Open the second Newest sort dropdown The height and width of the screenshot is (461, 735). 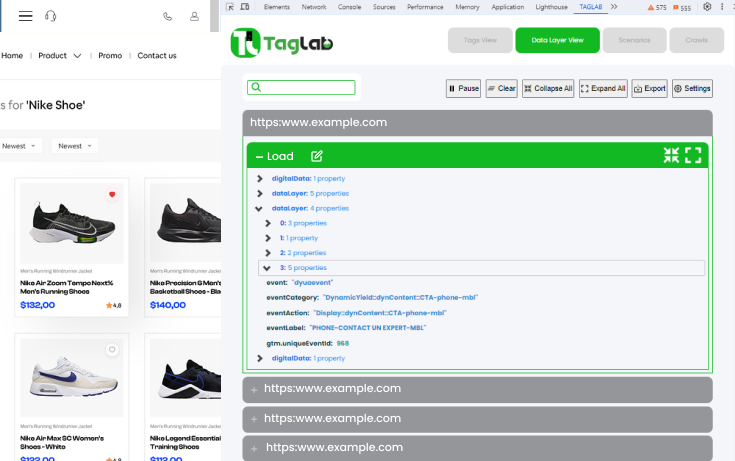[75, 146]
